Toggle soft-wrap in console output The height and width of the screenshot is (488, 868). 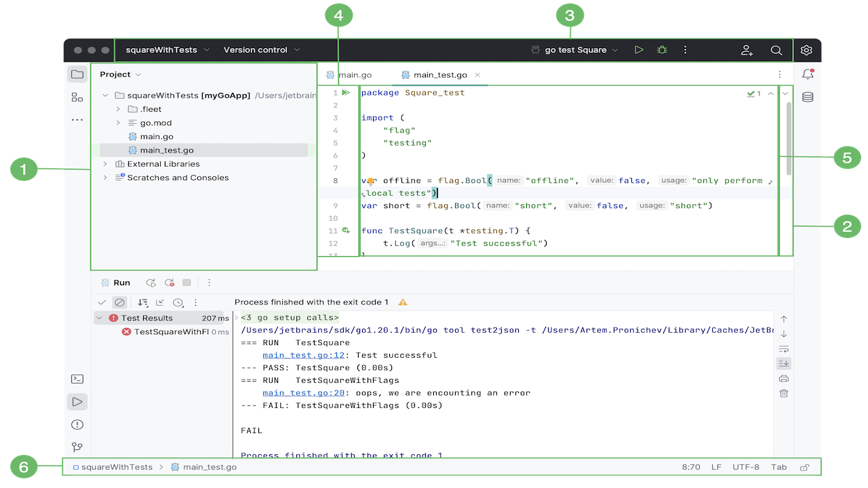[784, 348]
